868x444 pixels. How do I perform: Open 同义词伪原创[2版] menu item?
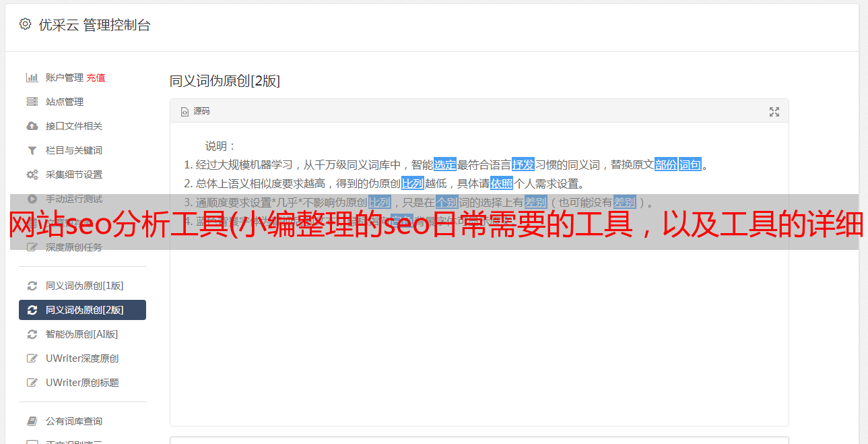click(82, 310)
